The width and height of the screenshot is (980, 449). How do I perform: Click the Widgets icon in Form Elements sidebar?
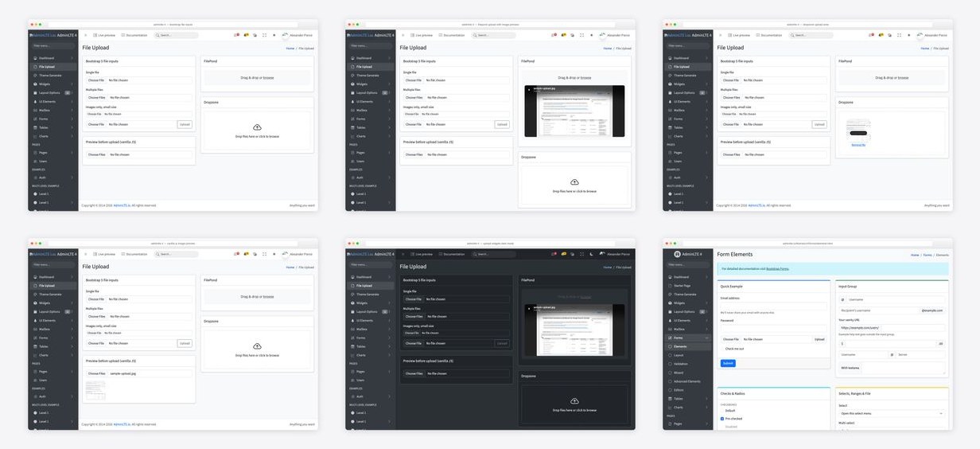(670, 303)
